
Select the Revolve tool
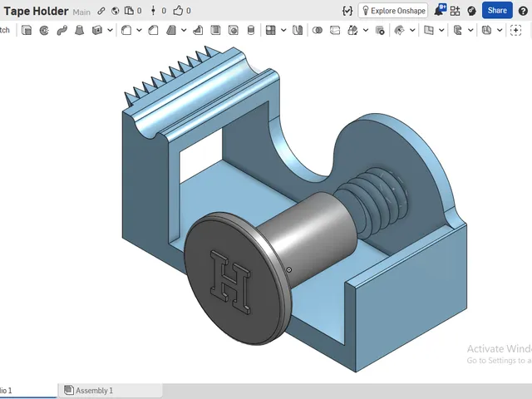point(44,31)
